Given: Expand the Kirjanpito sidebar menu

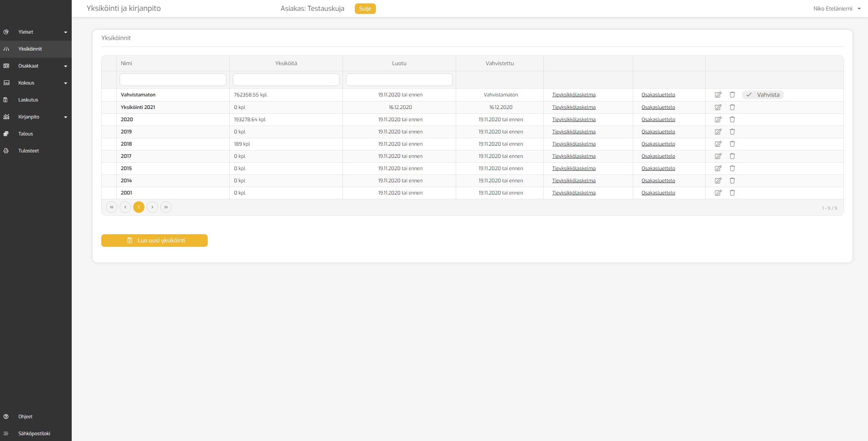Looking at the screenshot, I should pyautogui.click(x=66, y=117).
